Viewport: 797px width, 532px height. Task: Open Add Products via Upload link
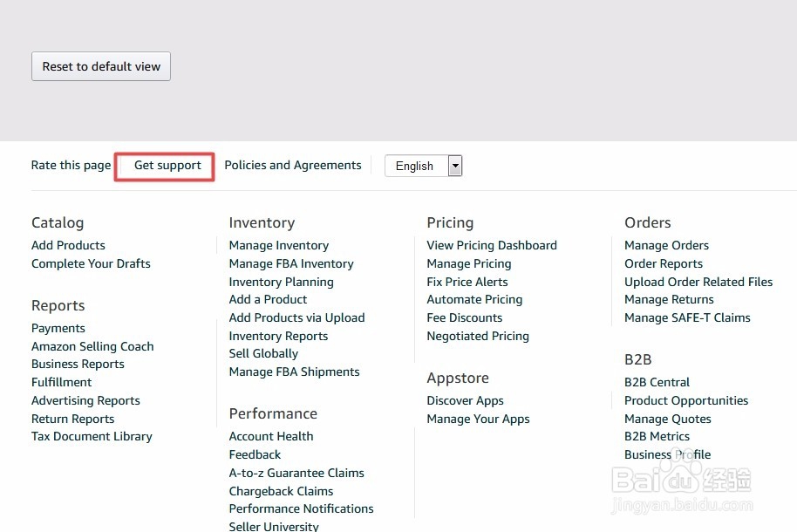[296, 317]
